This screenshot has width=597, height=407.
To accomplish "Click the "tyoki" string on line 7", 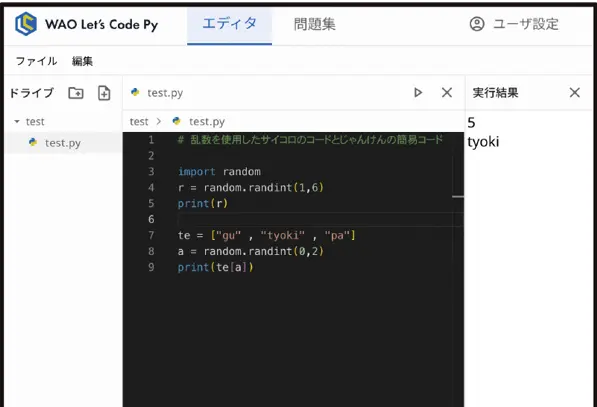I will tap(283, 236).
